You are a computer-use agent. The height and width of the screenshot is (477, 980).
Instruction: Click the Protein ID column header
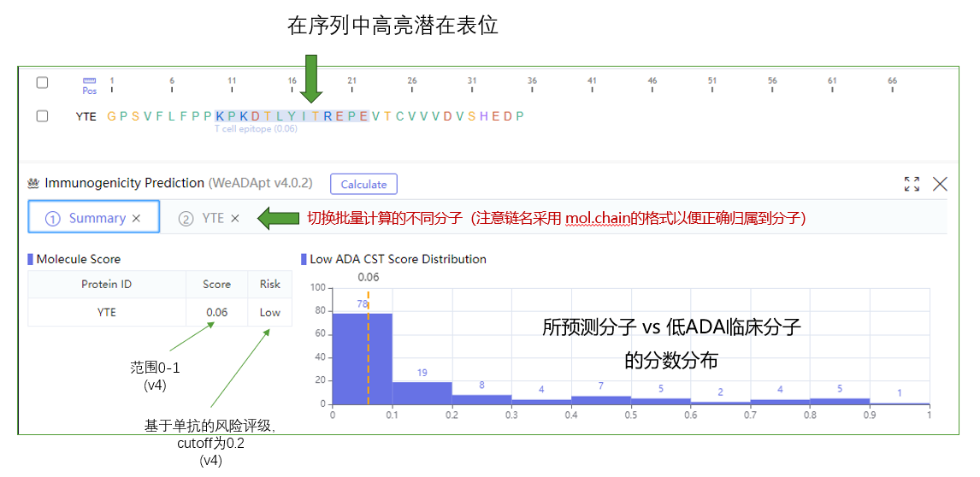[x=106, y=285]
